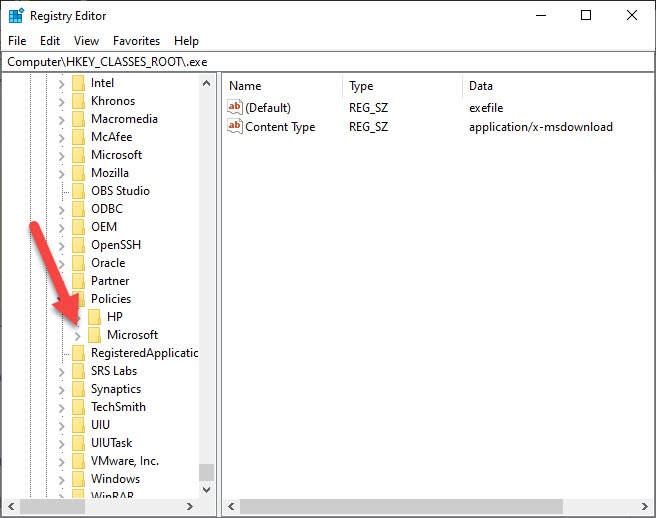This screenshot has height=518, width=656.
Task: Click the registry path address bar
Action: coord(327,61)
